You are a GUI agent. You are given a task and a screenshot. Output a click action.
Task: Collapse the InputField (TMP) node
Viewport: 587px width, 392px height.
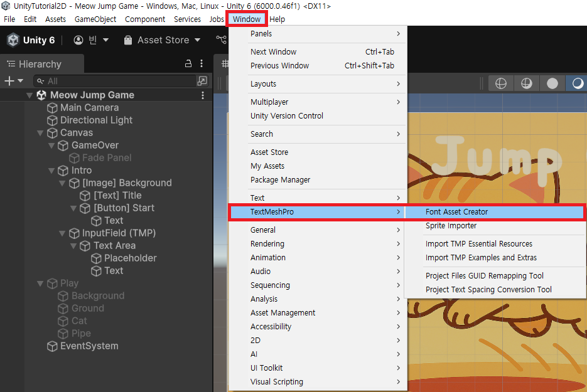point(62,233)
